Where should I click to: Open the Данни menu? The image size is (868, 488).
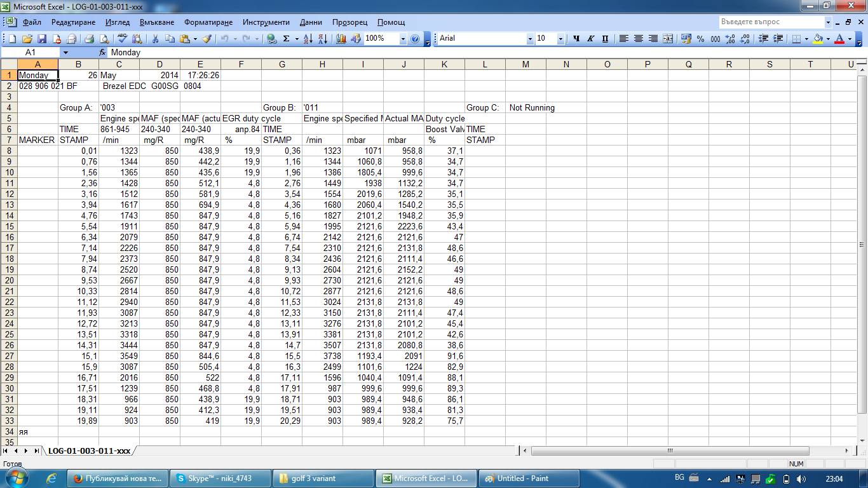click(311, 22)
